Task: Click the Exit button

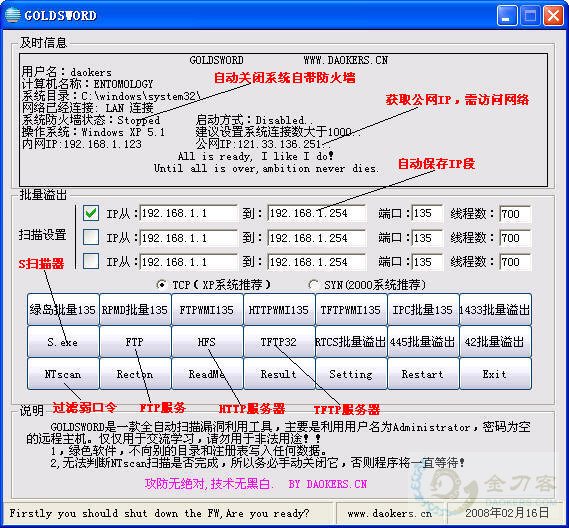Action: (495, 374)
